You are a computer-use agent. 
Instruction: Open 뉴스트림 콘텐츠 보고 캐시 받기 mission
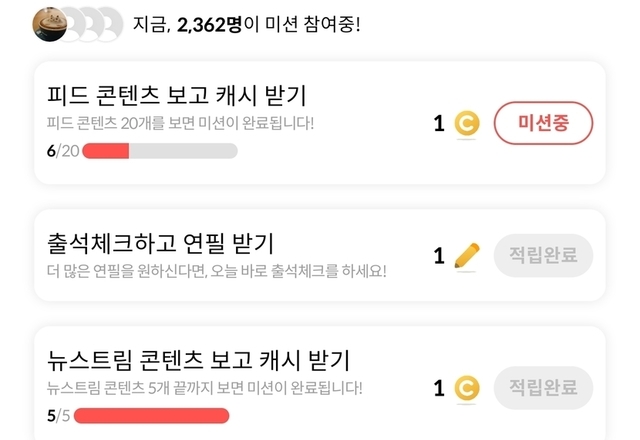click(198, 360)
